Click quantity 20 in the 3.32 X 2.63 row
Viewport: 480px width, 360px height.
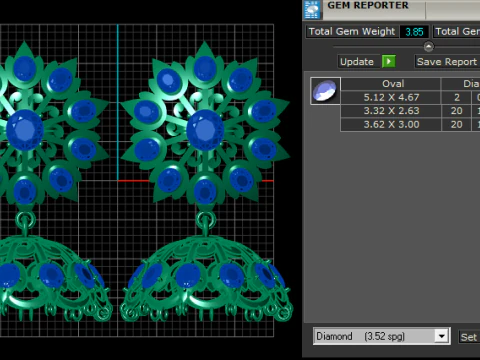click(457, 111)
